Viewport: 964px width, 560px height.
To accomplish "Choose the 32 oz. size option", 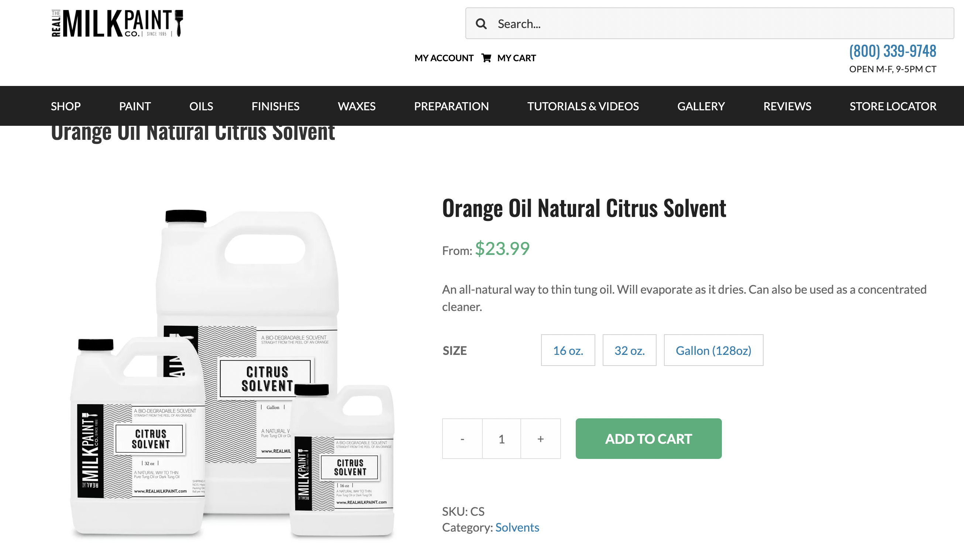I will (629, 350).
